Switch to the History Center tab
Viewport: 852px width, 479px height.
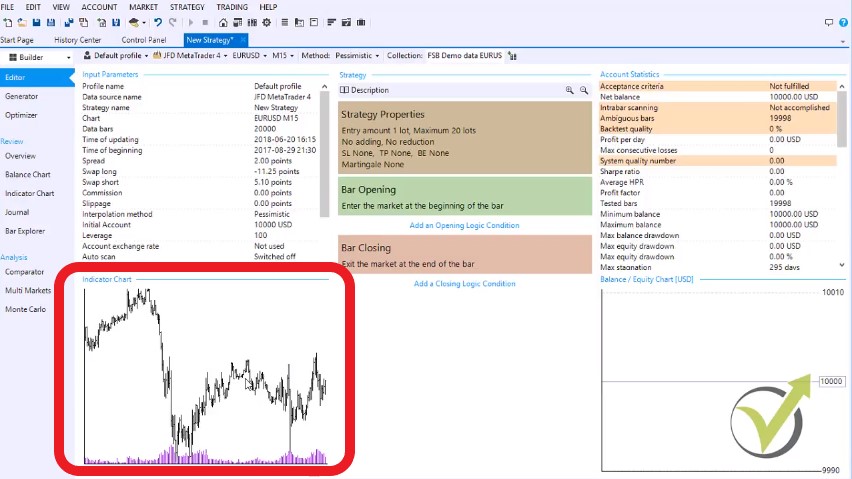(78, 40)
